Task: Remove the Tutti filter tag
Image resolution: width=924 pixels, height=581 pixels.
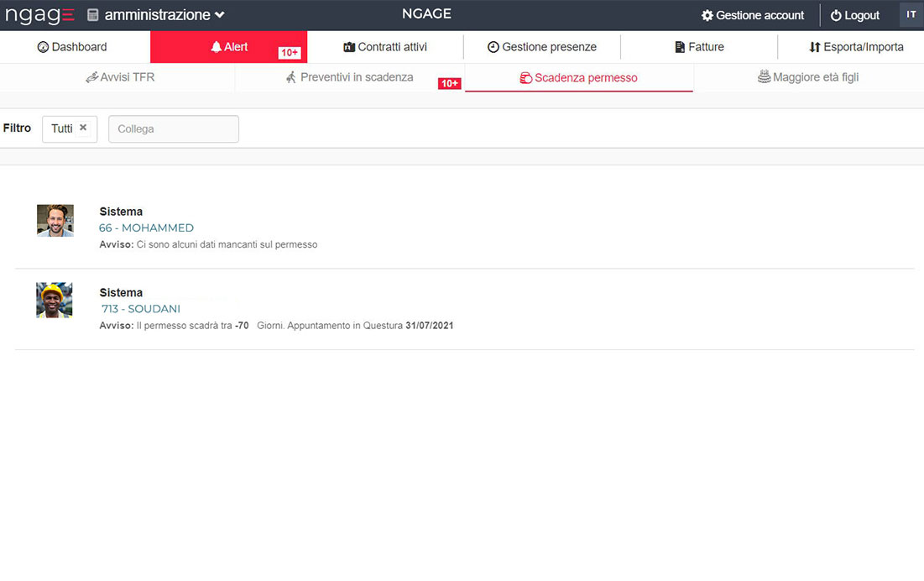Action: click(83, 128)
